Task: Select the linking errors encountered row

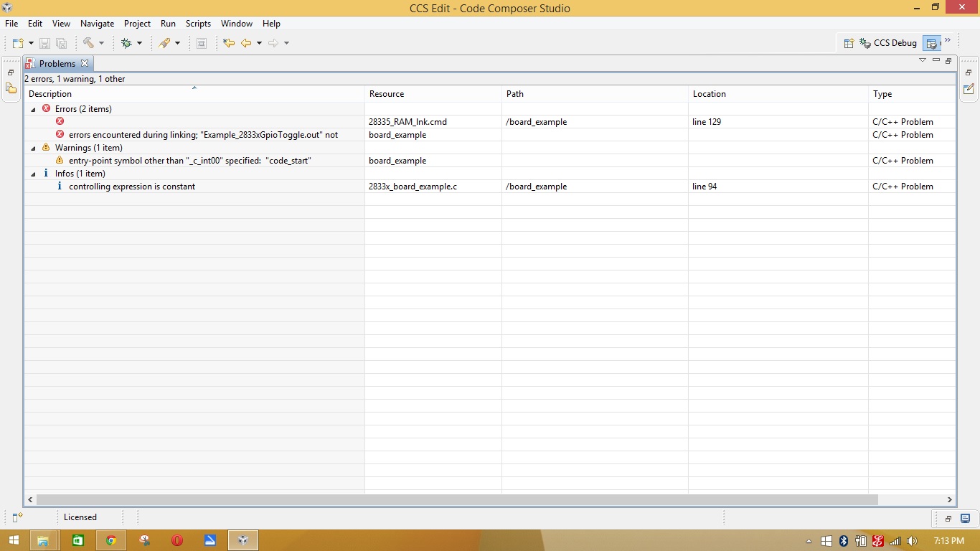Action: pos(490,135)
